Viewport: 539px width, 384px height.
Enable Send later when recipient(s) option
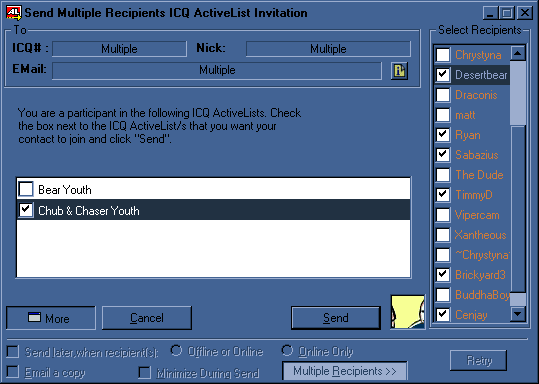tap(13, 352)
